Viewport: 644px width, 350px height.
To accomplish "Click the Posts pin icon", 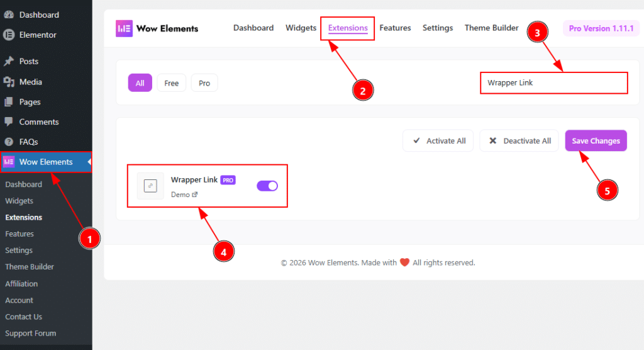I will [9, 61].
